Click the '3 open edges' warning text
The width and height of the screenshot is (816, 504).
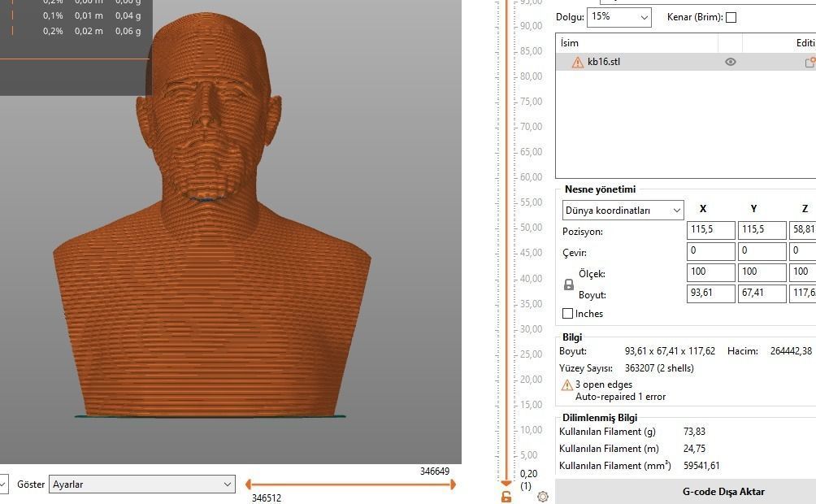coord(604,385)
